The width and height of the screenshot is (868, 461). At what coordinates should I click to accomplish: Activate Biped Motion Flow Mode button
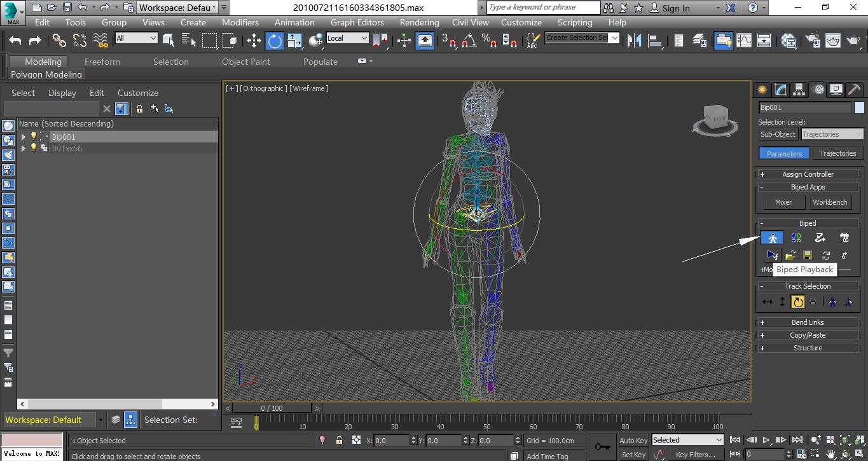coord(820,238)
